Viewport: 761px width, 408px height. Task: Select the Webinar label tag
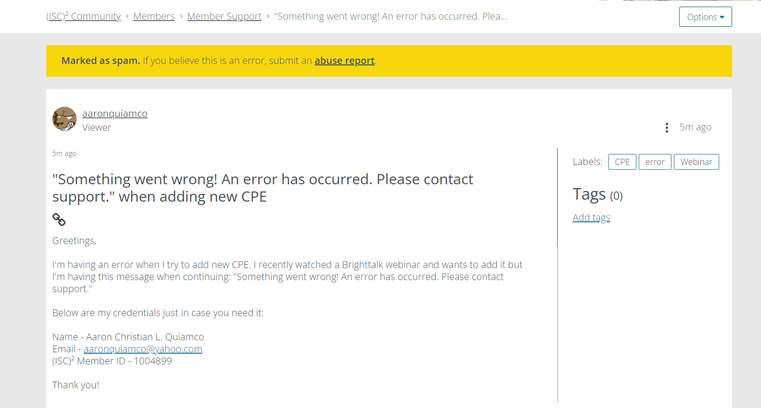[x=696, y=162]
